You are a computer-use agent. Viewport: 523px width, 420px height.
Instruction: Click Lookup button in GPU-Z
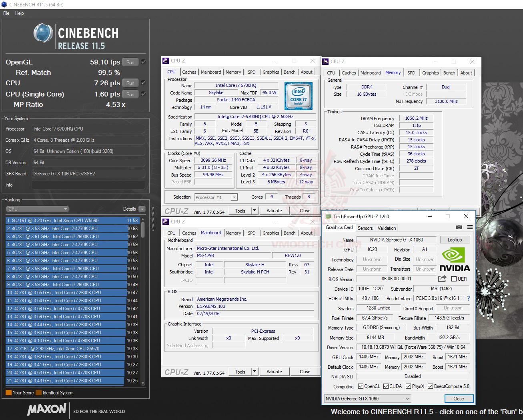(x=455, y=240)
